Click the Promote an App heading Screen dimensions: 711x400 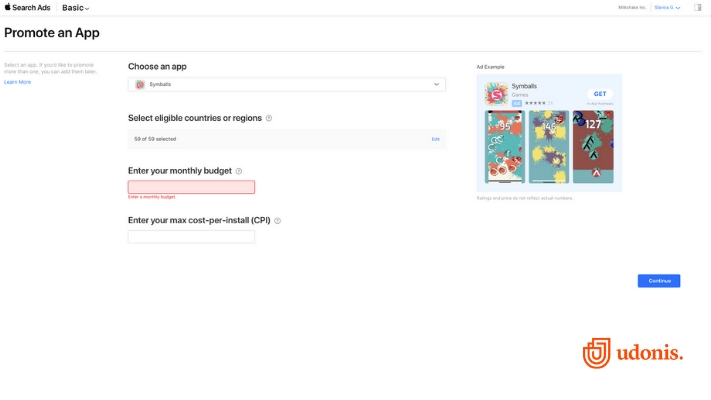click(x=52, y=33)
